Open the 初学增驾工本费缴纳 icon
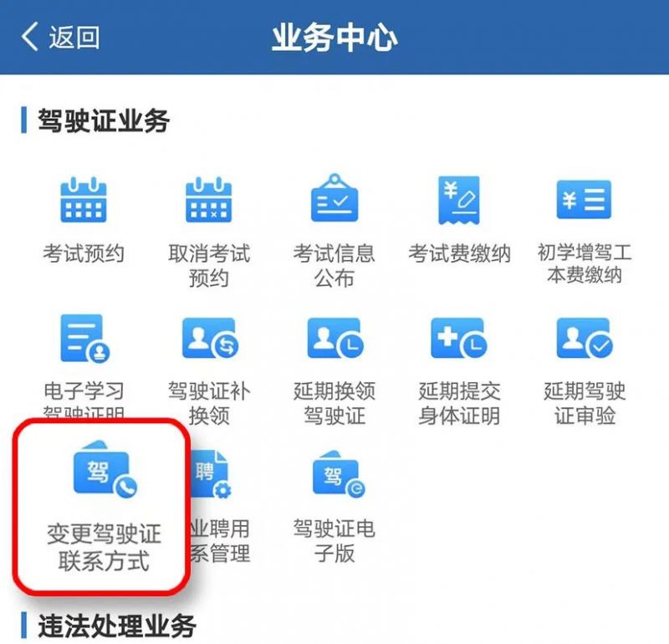This screenshot has height=644, width=669. pos(584,199)
